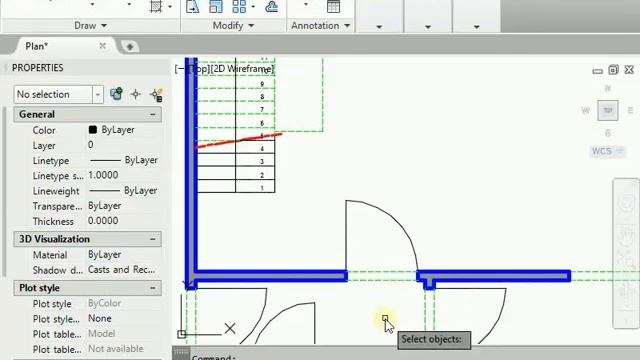The height and width of the screenshot is (360, 640).
Task: Click the Not available plot table value
Action: pos(116,349)
